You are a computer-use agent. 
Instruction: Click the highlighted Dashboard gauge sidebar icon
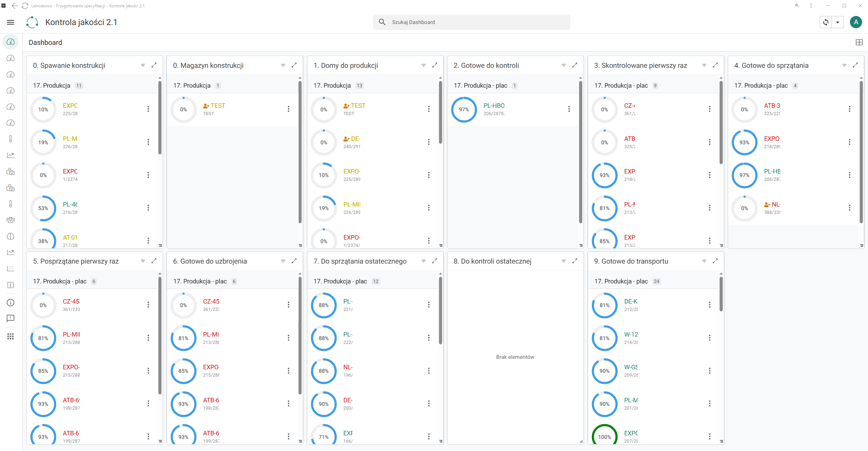[10, 42]
